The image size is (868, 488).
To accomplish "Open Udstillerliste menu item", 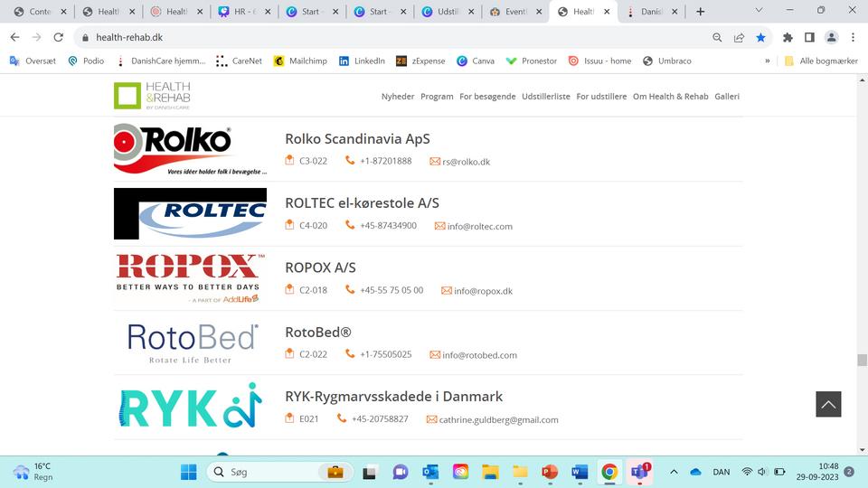I will (x=546, y=97).
